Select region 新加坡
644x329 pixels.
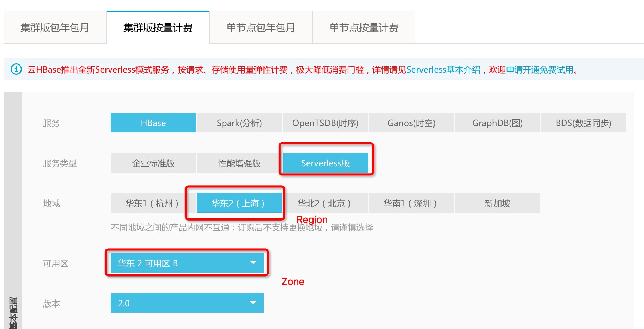click(498, 203)
